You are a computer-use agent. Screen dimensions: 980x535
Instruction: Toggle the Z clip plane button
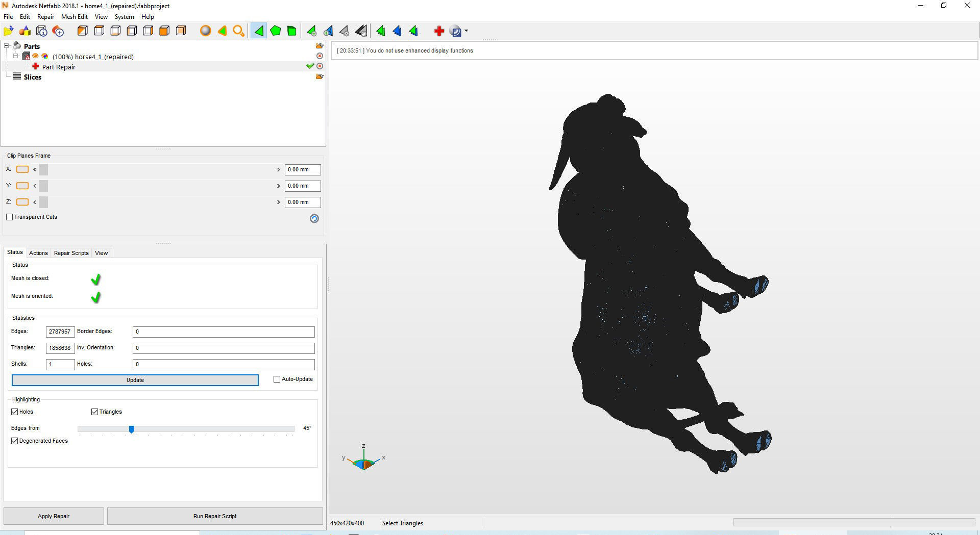[x=22, y=202]
